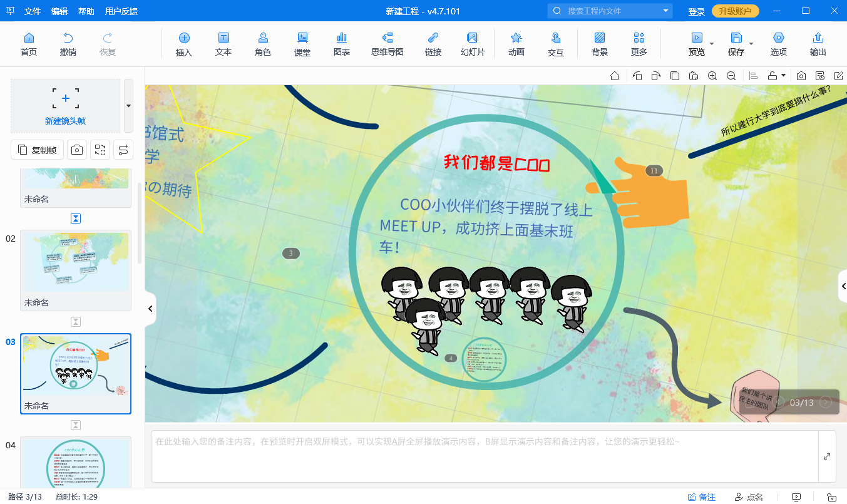Open the 链接 link tool
Screen dimensions: 847x504
click(433, 44)
